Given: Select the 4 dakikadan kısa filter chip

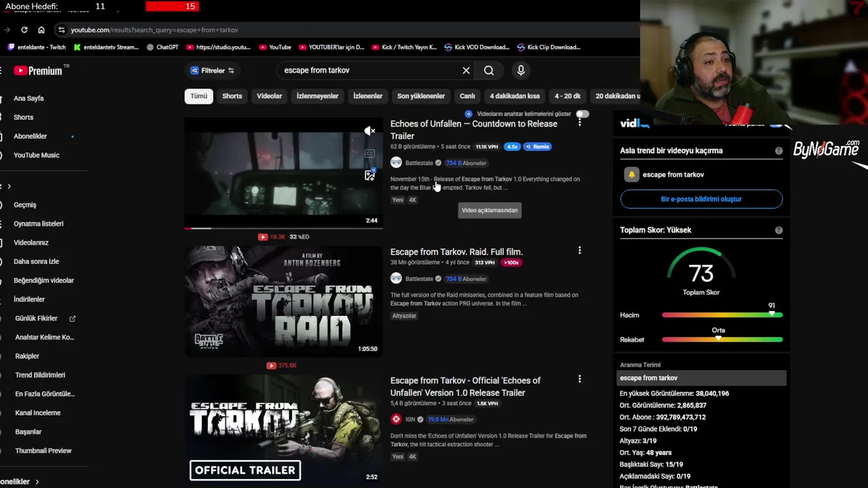Looking at the screenshot, I should [515, 96].
